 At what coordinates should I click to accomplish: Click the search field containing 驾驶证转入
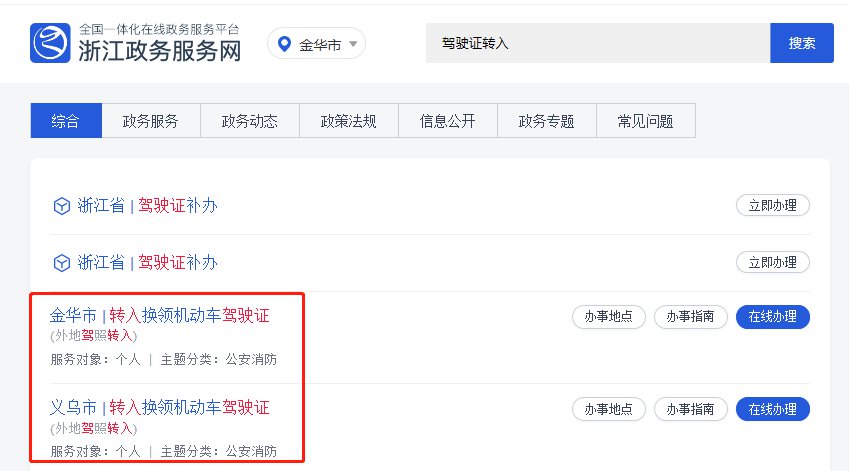pos(597,44)
